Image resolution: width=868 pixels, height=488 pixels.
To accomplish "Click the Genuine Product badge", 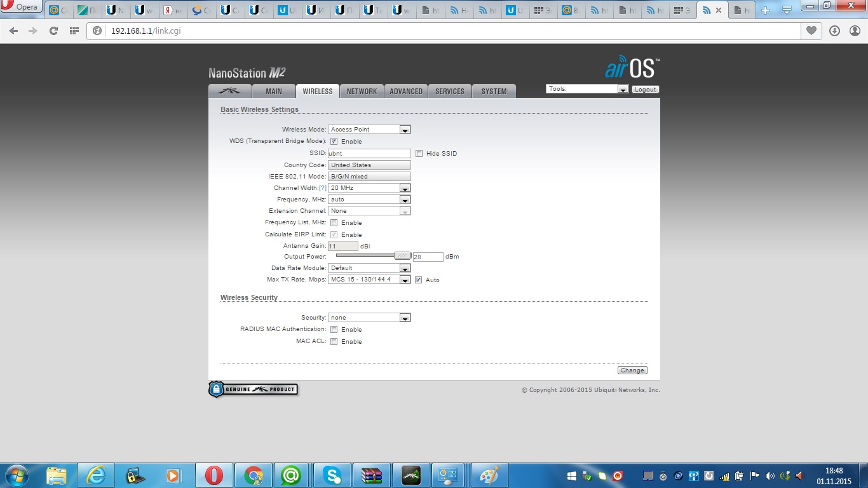I will [254, 389].
